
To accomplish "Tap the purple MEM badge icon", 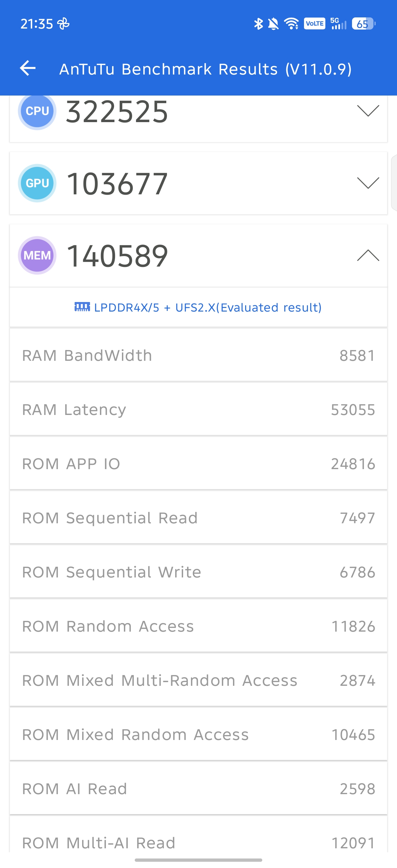I will [37, 255].
